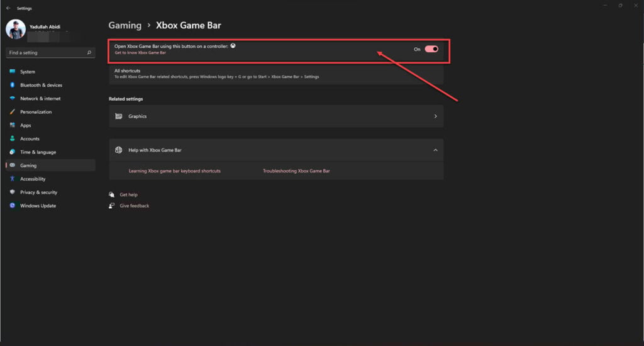Click the search magnifier icon
The image size is (644, 346).
tap(89, 53)
